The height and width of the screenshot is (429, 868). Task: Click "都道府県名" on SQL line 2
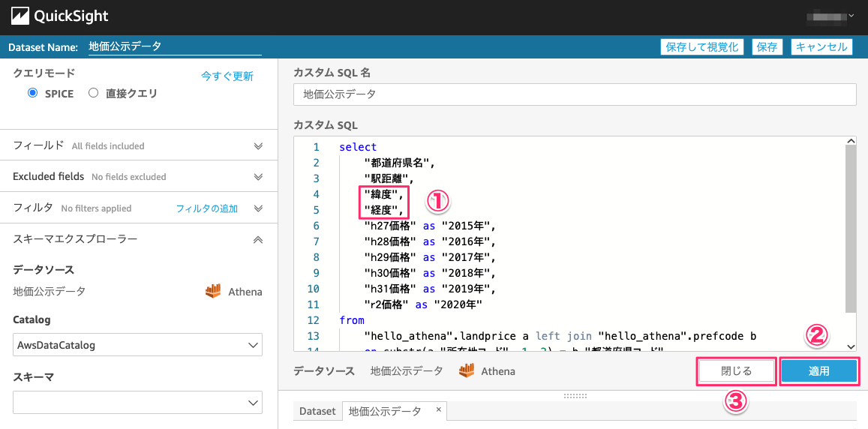pyautogui.click(x=398, y=163)
